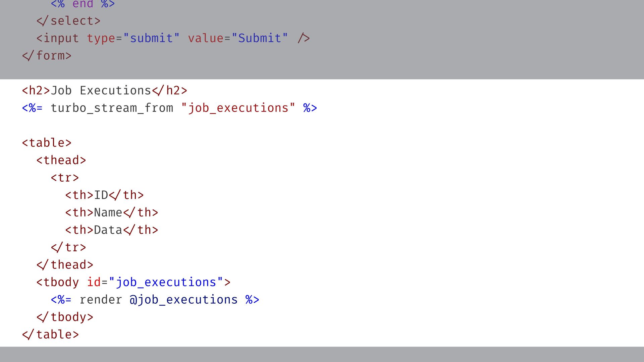Click the turbo_stream_from helper name
Image resolution: width=644 pixels, height=362 pixels.
point(112,108)
